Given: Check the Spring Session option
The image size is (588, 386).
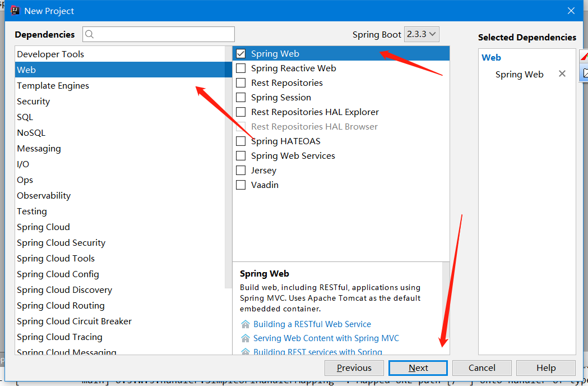Looking at the screenshot, I should [x=241, y=98].
